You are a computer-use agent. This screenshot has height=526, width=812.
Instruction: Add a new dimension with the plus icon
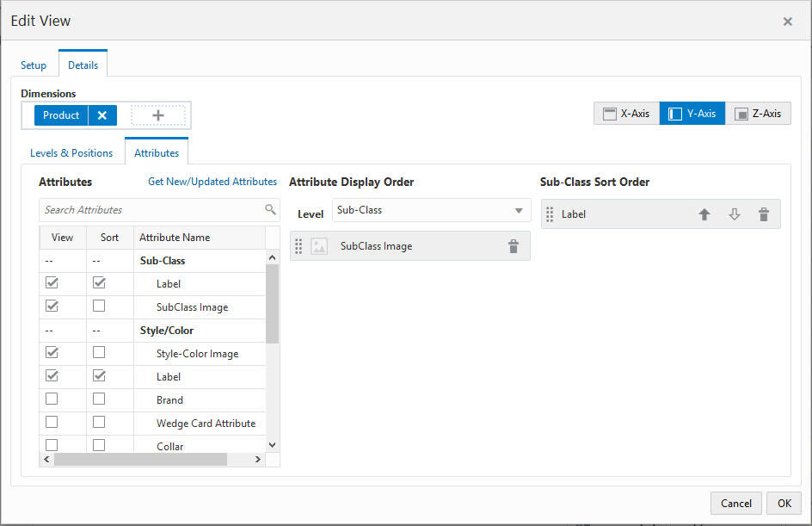pos(157,114)
